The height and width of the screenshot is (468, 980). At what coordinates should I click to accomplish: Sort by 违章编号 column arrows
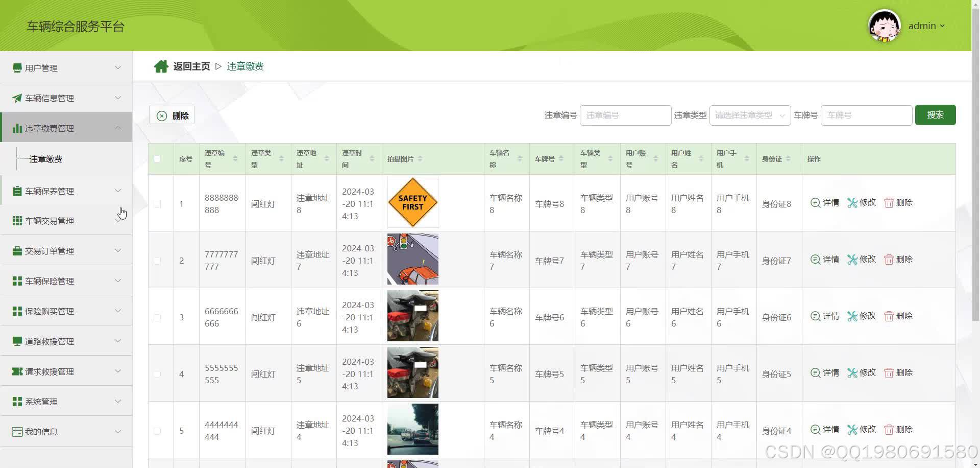[x=235, y=159]
